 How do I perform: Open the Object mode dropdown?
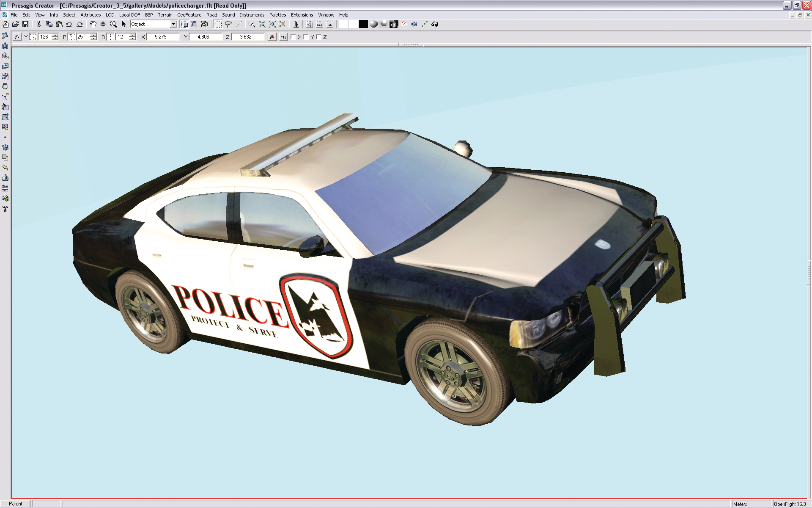point(173,24)
